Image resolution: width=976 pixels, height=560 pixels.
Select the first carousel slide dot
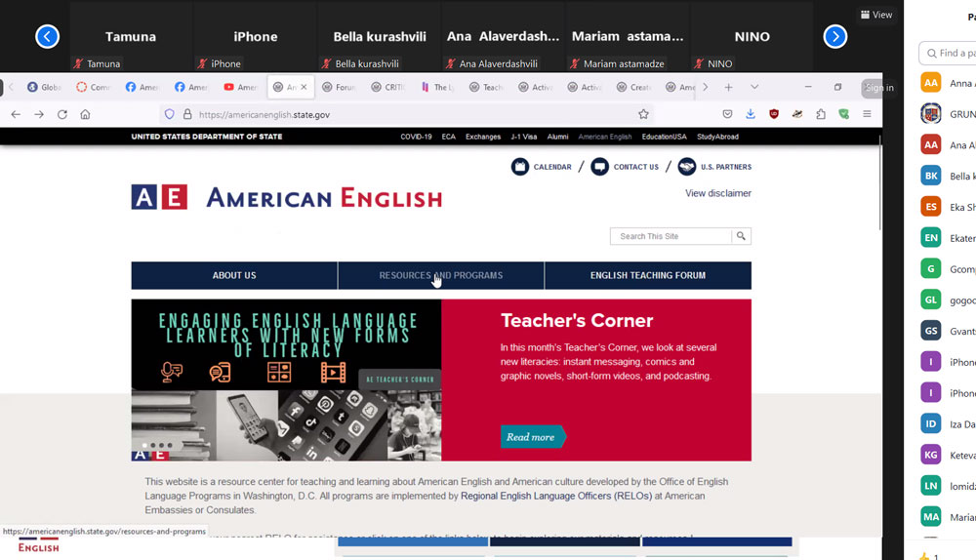143,446
